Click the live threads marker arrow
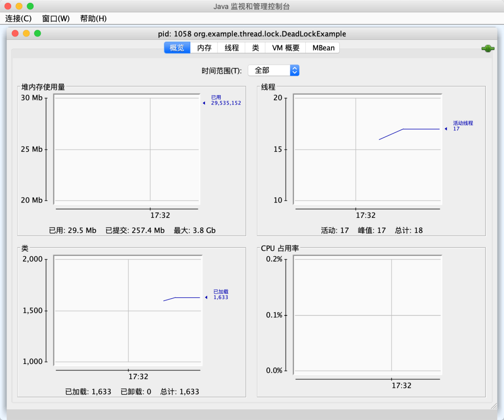 point(446,129)
